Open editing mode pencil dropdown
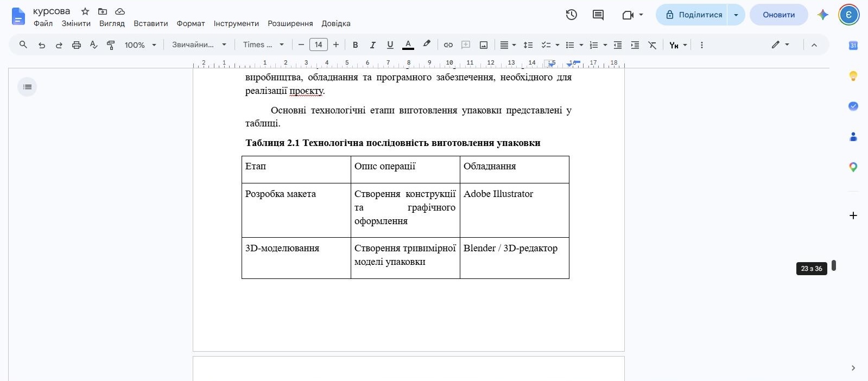The height and width of the screenshot is (381, 868). click(781, 45)
